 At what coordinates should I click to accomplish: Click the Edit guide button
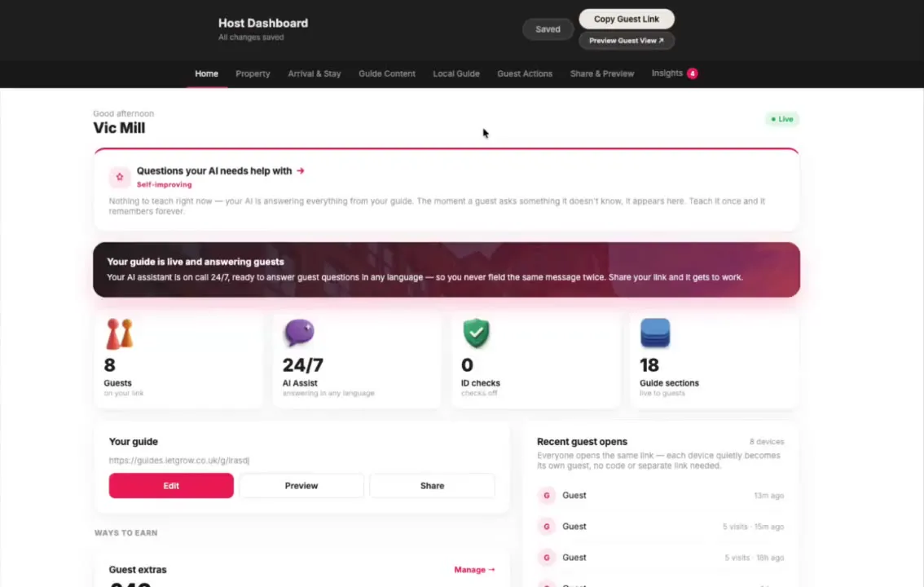[x=171, y=486]
